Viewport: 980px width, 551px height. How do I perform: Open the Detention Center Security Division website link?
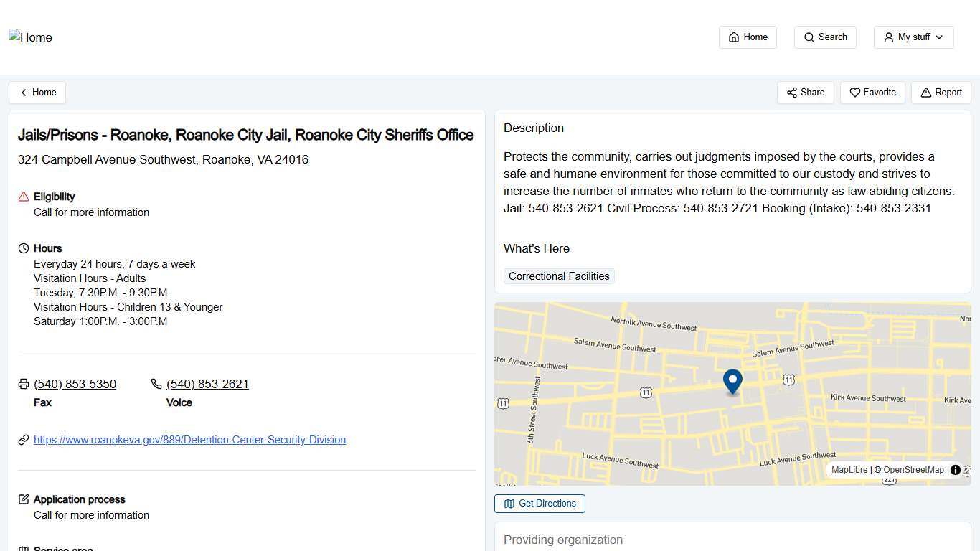(189, 440)
